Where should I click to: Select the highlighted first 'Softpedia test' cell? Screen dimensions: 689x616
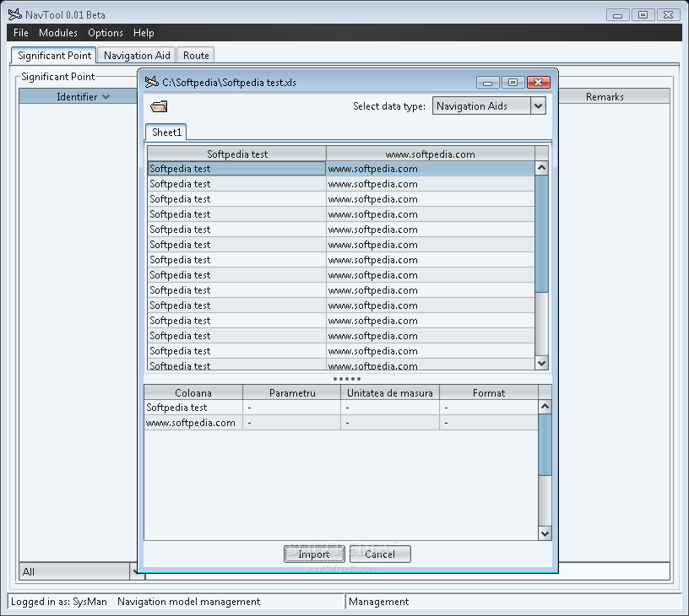click(236, 169)
